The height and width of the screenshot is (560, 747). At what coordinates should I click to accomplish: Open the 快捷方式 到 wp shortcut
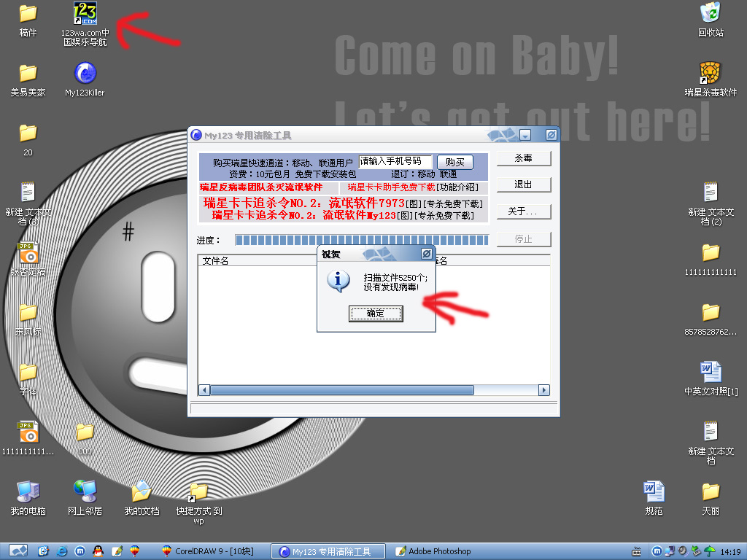click(x=198, y=503)
